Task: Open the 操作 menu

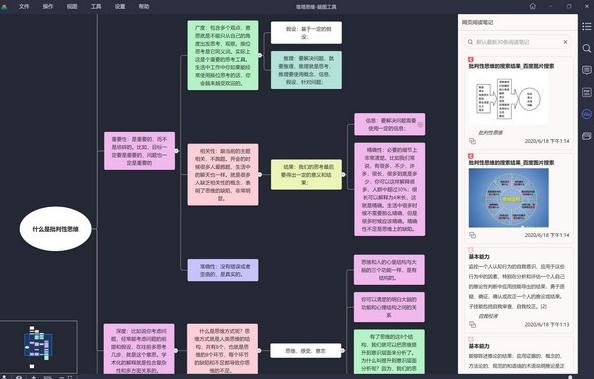Action: (48, 6)
